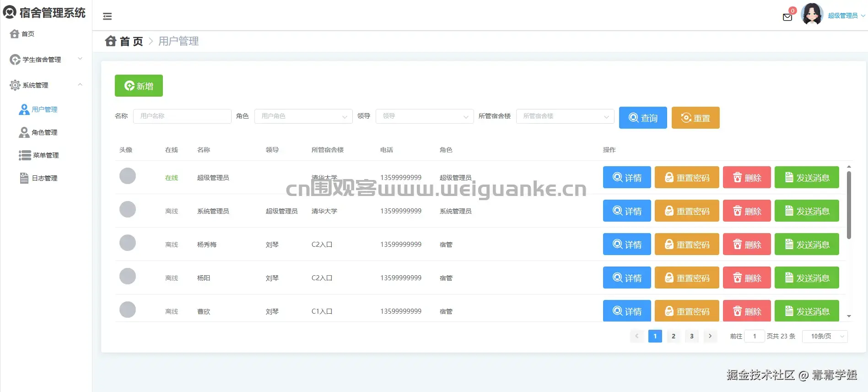Image resolution: width=868 pixels, height=392 pixels.
Task: Click the green 新增 button
Action: click(139, 86)
